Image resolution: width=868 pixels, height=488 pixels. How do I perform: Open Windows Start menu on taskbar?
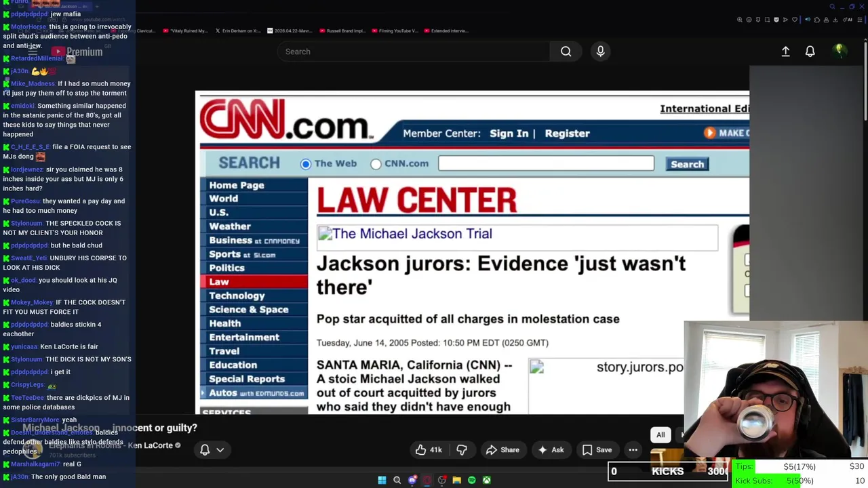[x=382, y=480]
